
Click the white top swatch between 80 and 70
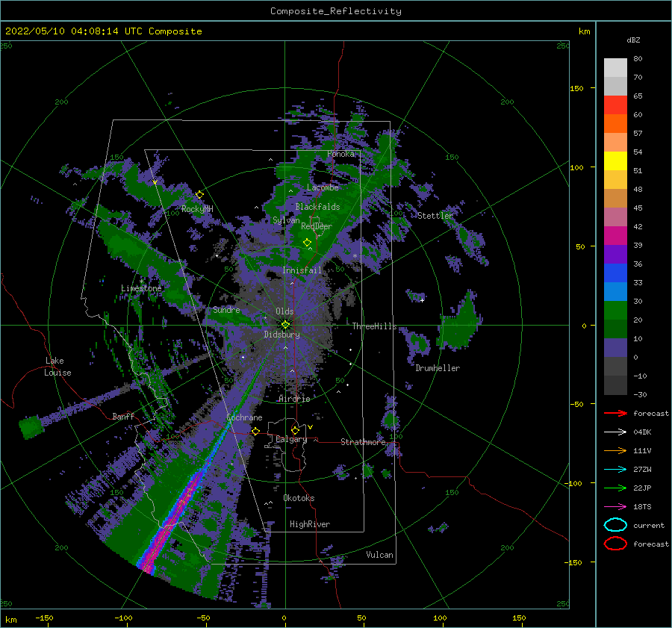(x=615, y=68)
